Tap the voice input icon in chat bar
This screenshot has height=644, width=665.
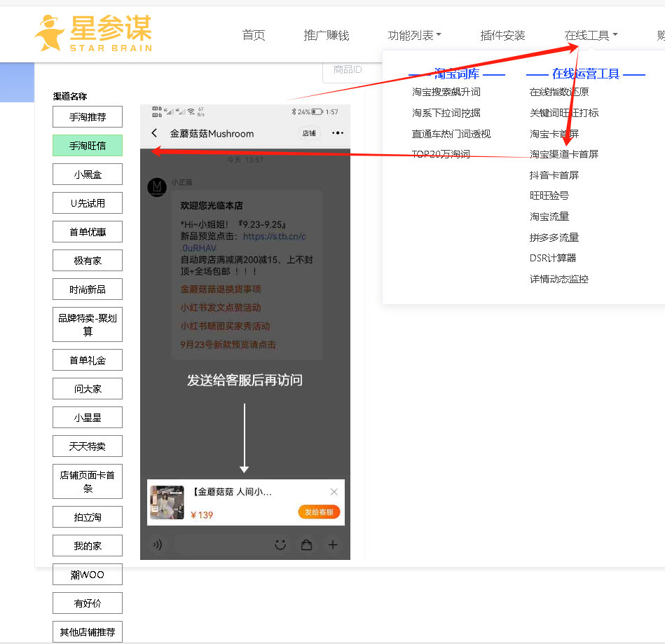point(158,544)
